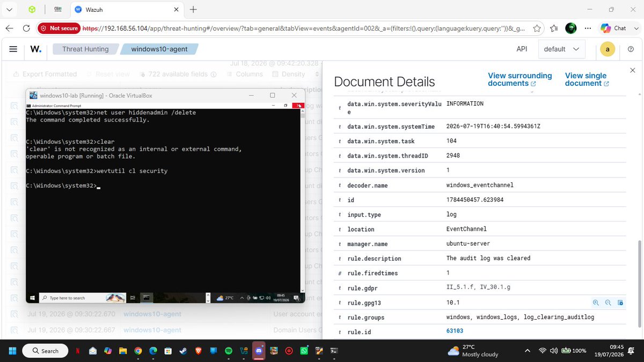The height and width of the screenshot is (362, 644).
Task: Click Command Prompt icon in guest taskbar
Action: (x=146, y=298)
